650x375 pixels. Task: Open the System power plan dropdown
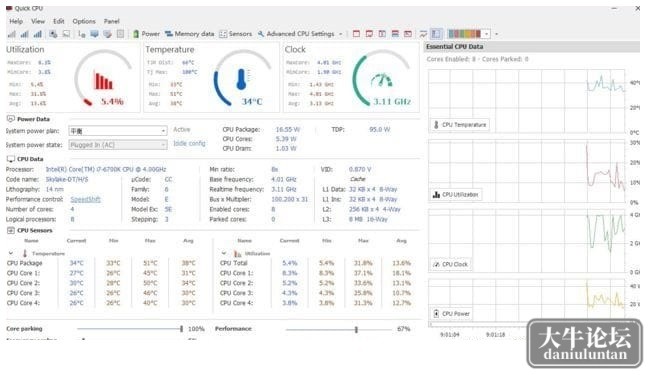[x=118, y=131]
